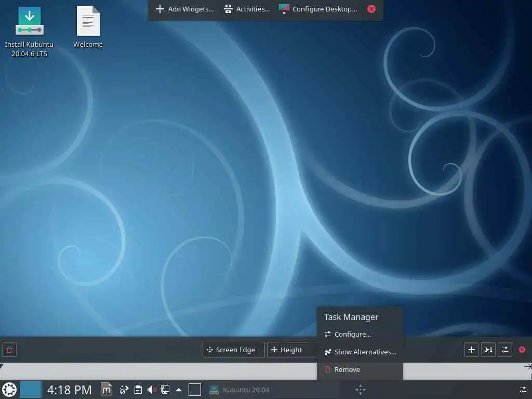This screenshot has height=399, width=532.
Task: Click the show desktop panel icon
Action: [x=195, y=390]
